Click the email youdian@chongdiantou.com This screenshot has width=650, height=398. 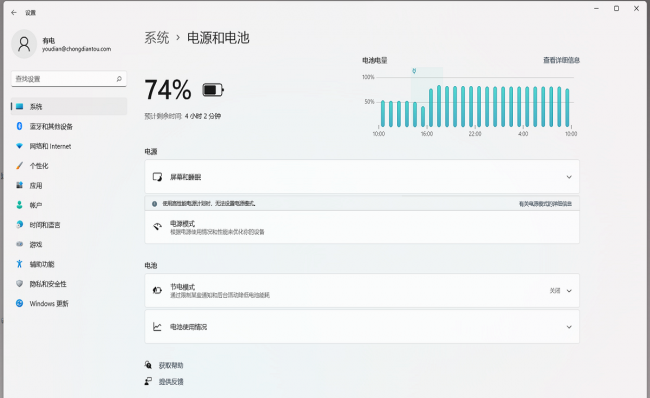(76, 49)
